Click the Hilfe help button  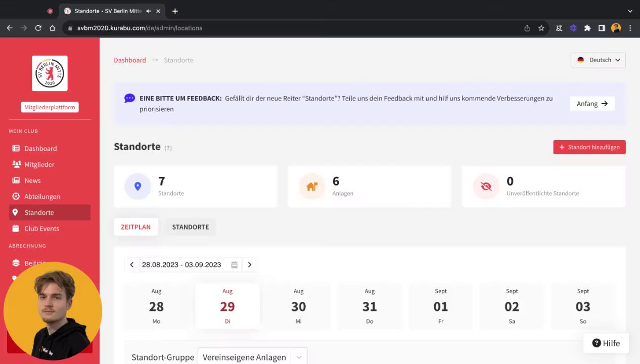(x=606, y=343)
